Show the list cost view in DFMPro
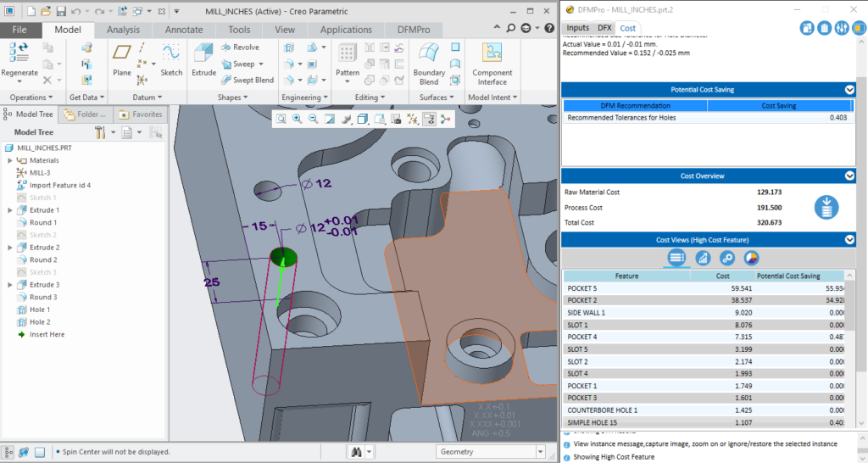The width and height of the screenshot is (868, 463). [676, 258]
